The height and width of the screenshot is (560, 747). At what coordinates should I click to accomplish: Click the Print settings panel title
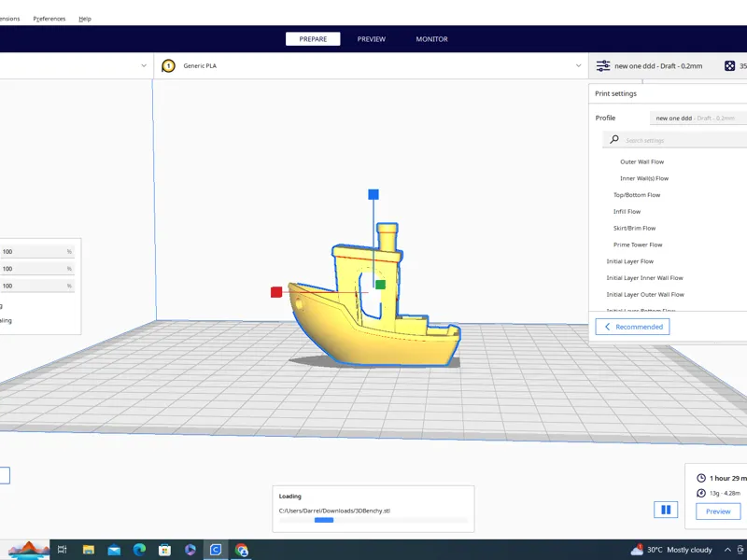pos(615,94)
